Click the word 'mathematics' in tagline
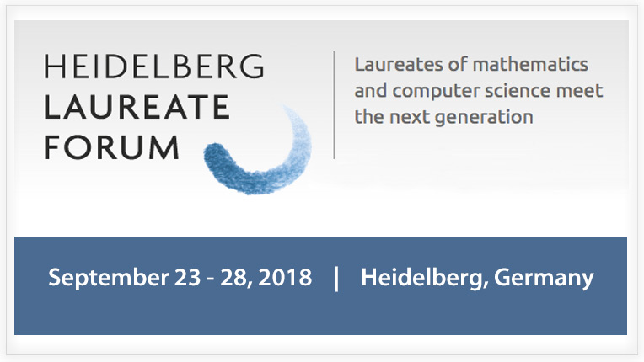Screen dimensions: 644x362 (530, 65)
